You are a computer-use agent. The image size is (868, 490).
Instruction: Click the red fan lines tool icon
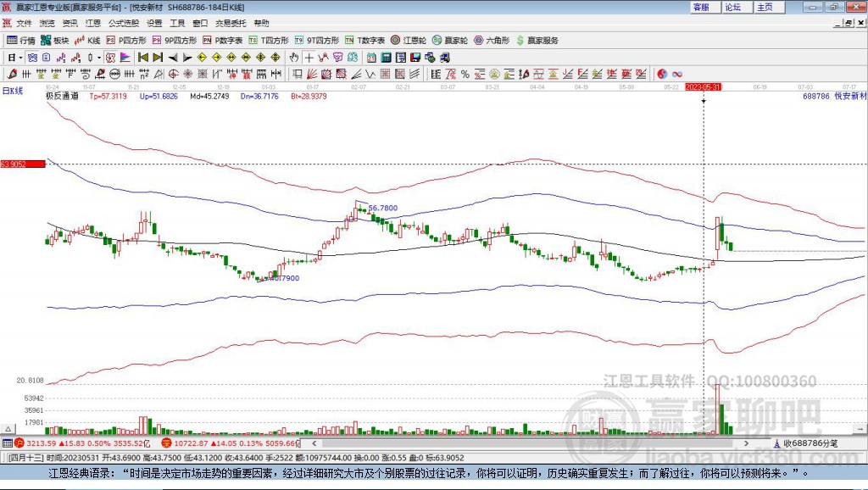[312, 75]
